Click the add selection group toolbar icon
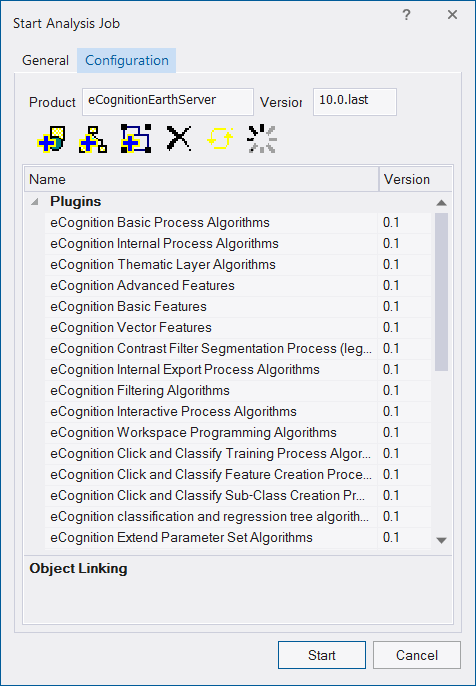476x686 pixels. click(136, 139)
